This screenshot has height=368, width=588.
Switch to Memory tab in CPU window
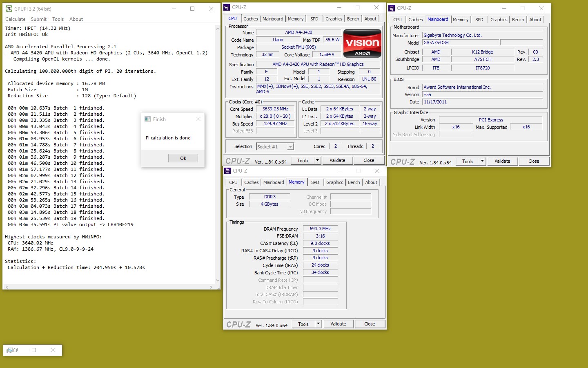[296, 19]
